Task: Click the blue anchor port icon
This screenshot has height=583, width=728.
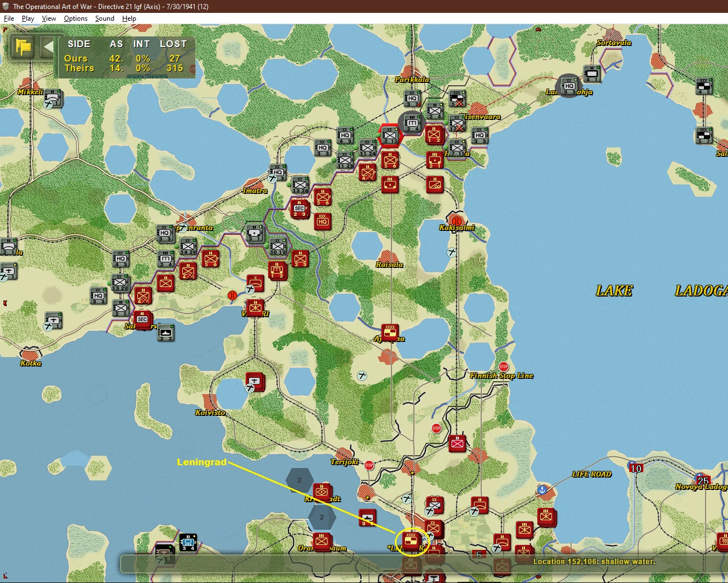Action: coord(542,490)
